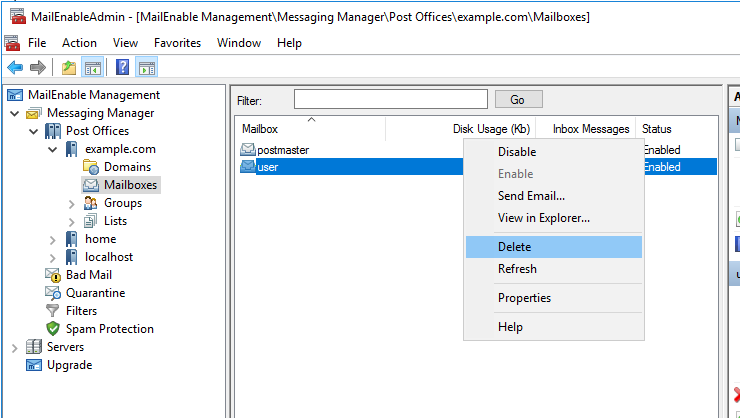
Task: Choose Refresh from the context menu
Action: (554, 269)
